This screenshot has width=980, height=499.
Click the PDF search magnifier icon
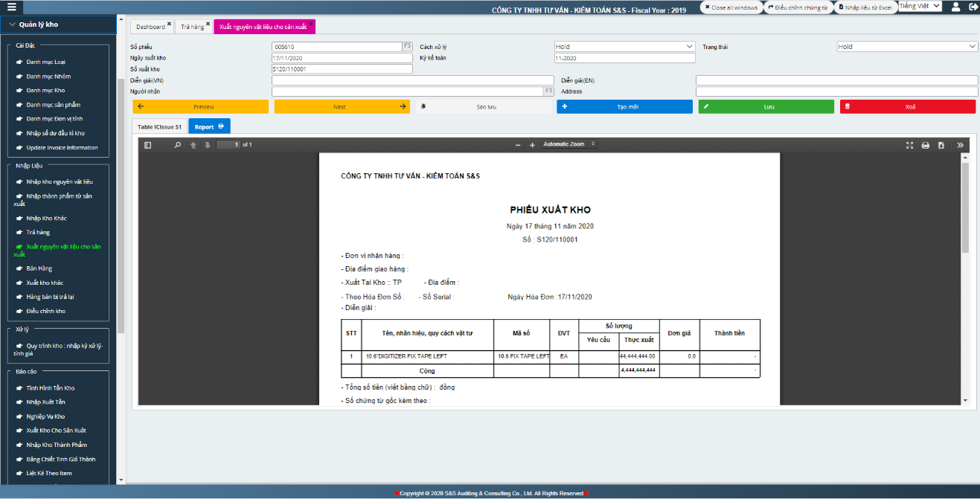coord(178,145)
